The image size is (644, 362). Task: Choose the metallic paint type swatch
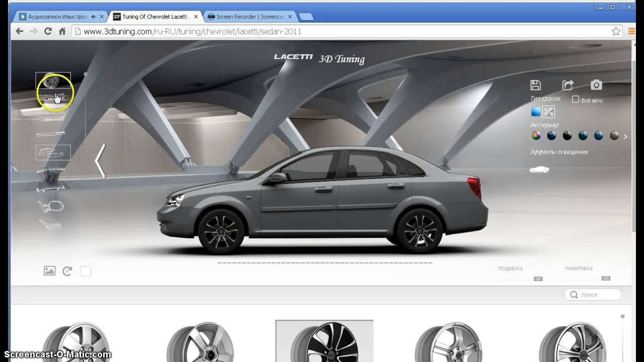(x=548, y=112)
